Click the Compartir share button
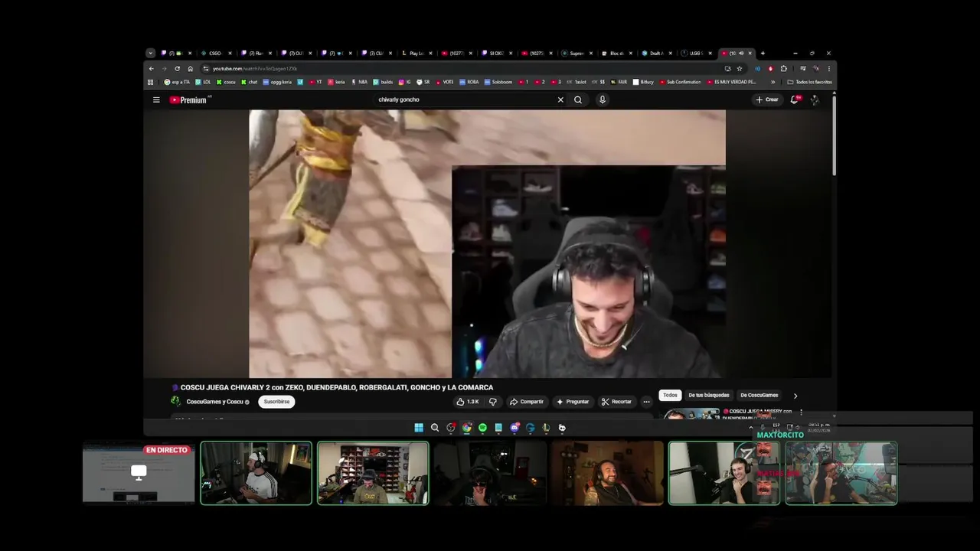The width and height of the screenshot is (980, 551). pyautogui.click(x=527, y=401)
